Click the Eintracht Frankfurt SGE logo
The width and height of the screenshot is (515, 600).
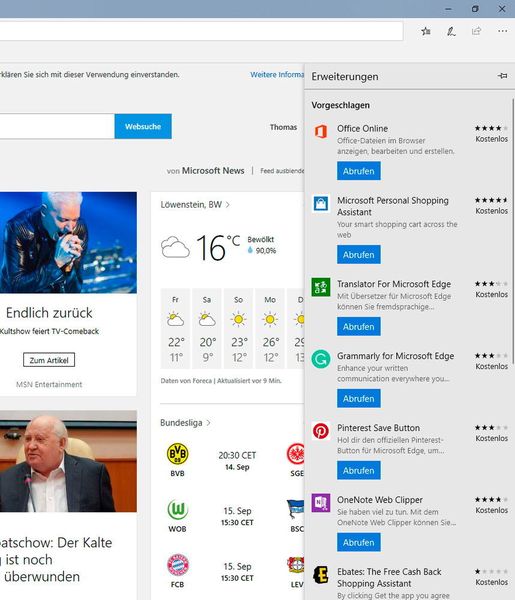pos(295,454)
